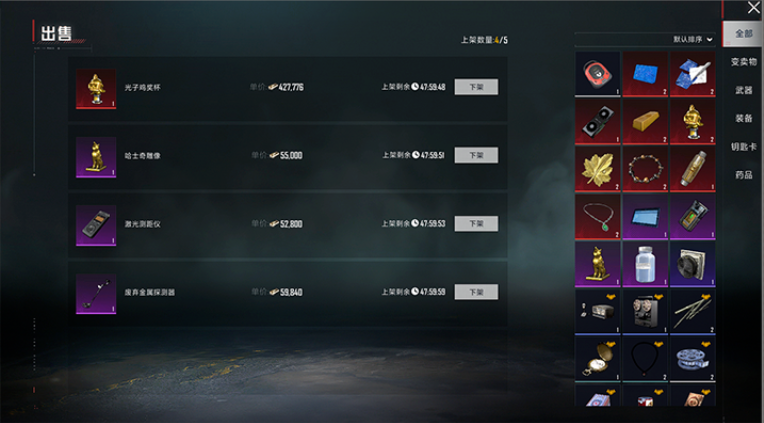Click the golden maple leaf inventory item

pos(597,169)
